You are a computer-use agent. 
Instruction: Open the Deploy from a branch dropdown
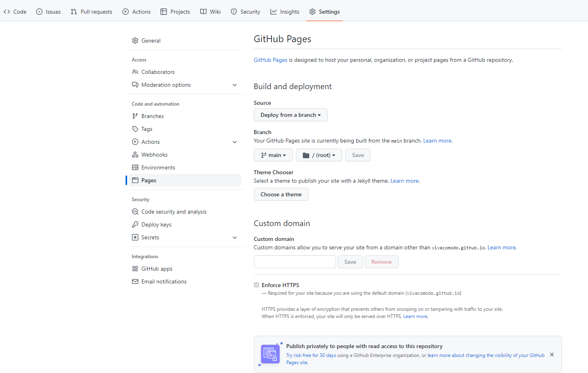(291, 115)
